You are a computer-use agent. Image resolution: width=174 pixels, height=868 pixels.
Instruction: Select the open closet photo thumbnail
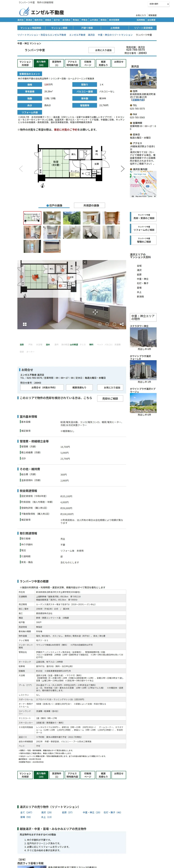111,218
